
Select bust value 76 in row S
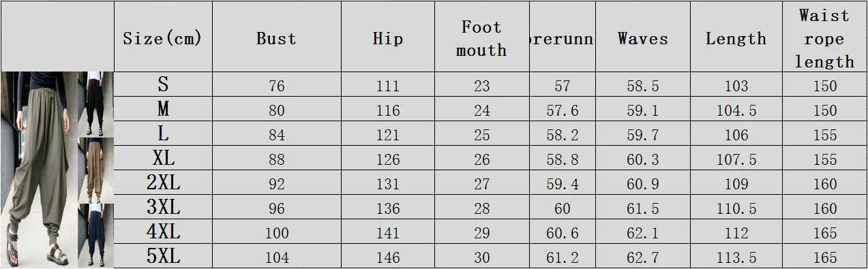tap(276, 86)
